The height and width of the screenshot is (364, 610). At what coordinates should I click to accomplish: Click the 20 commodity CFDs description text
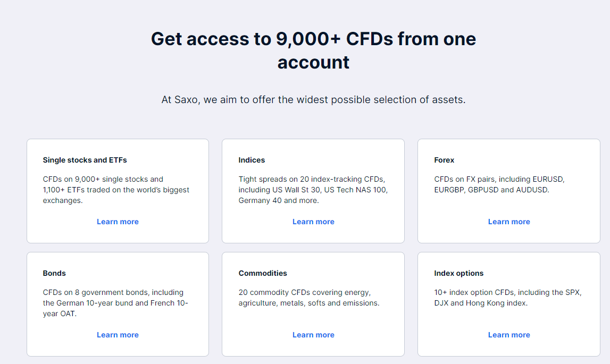click(x=309, y=298)
